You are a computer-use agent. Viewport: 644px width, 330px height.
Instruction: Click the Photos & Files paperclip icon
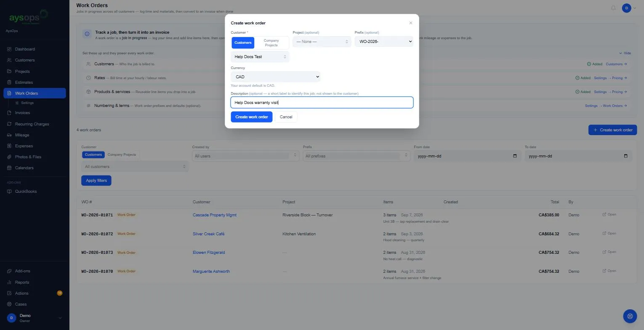click(x=9, y=157)
